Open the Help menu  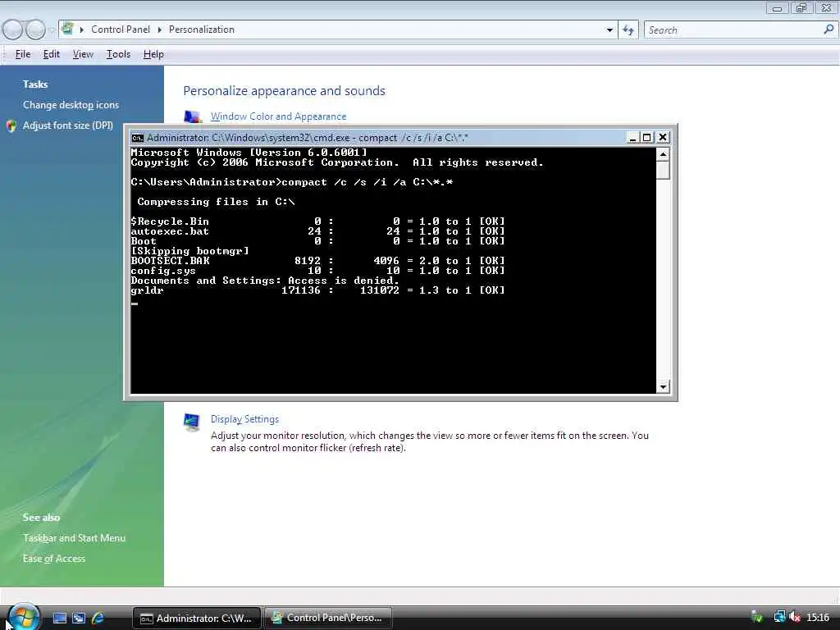coord(153,54)
